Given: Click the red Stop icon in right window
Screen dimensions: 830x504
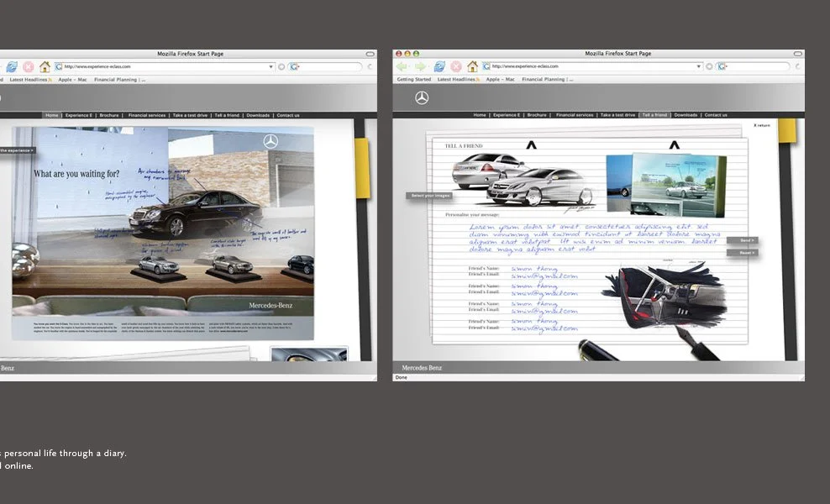Looking at the screenshot, I should (456, 66).
